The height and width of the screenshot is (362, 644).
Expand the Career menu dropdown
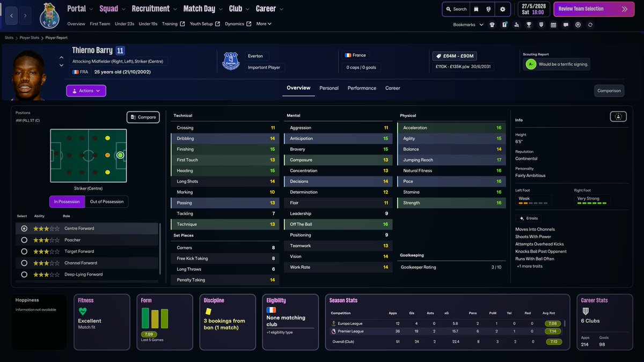click(x=269, y=9)
